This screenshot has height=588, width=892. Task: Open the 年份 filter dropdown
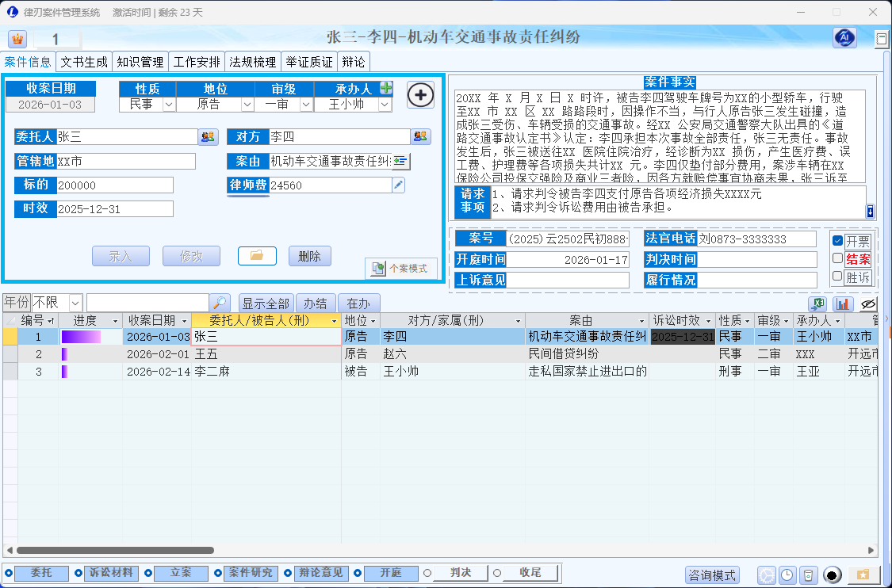[x=75, y=303]
